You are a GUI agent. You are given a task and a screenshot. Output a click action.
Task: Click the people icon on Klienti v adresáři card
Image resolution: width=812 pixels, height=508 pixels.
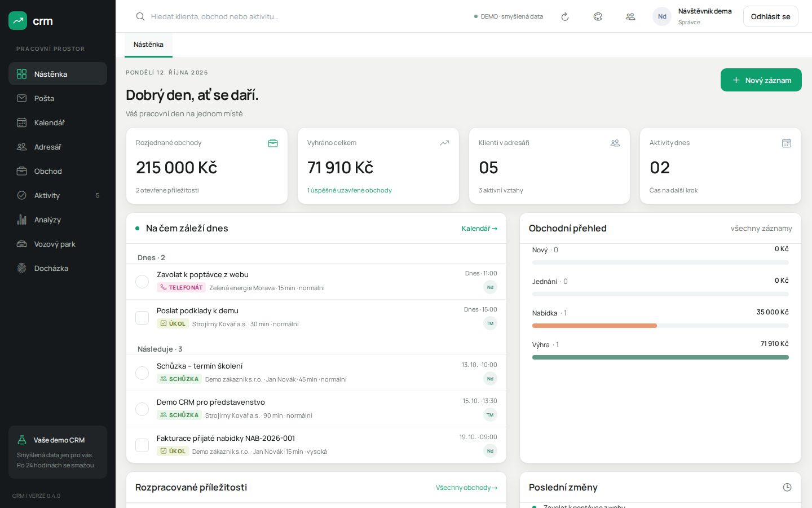tap(615, 143)
